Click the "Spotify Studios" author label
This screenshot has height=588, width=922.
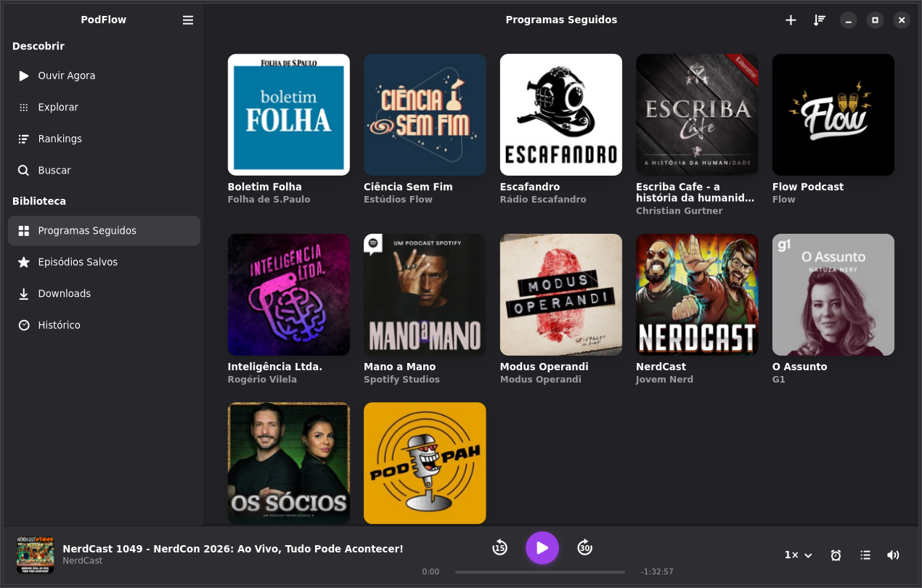click(x=401, y=380)
